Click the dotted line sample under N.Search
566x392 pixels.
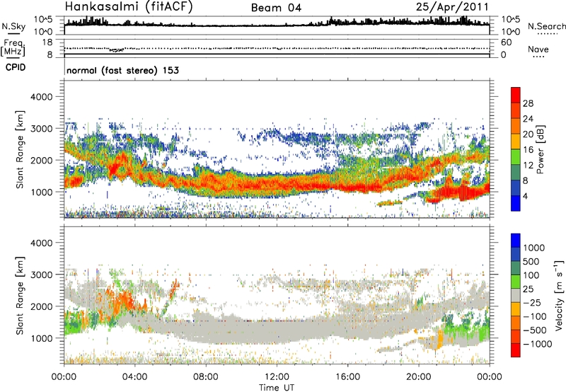(548, 34)
